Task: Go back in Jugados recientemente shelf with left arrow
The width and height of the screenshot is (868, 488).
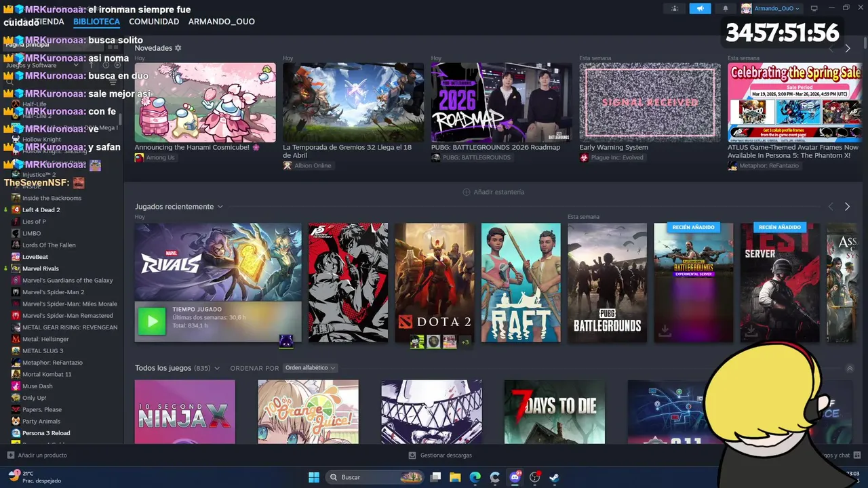Action: [x=831, y=207]
